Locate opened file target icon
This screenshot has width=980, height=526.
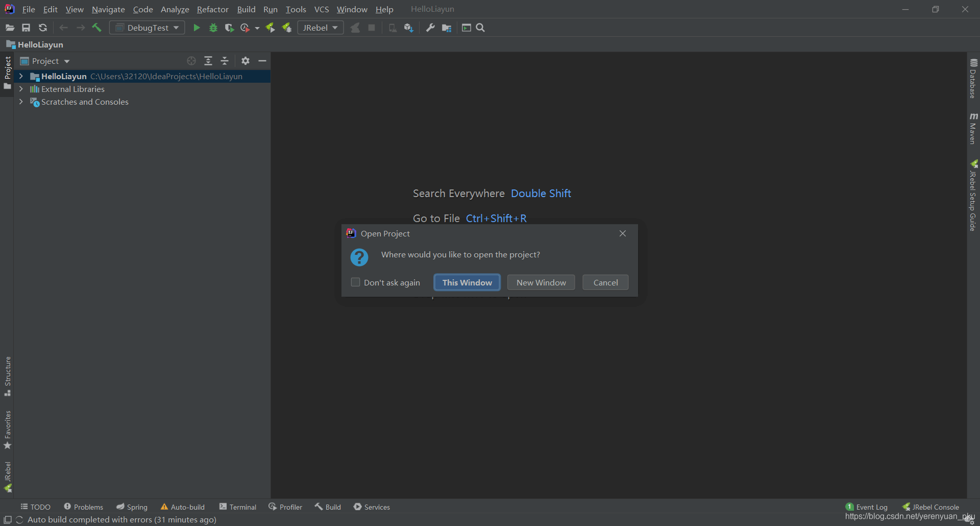(x=191, y=61)
